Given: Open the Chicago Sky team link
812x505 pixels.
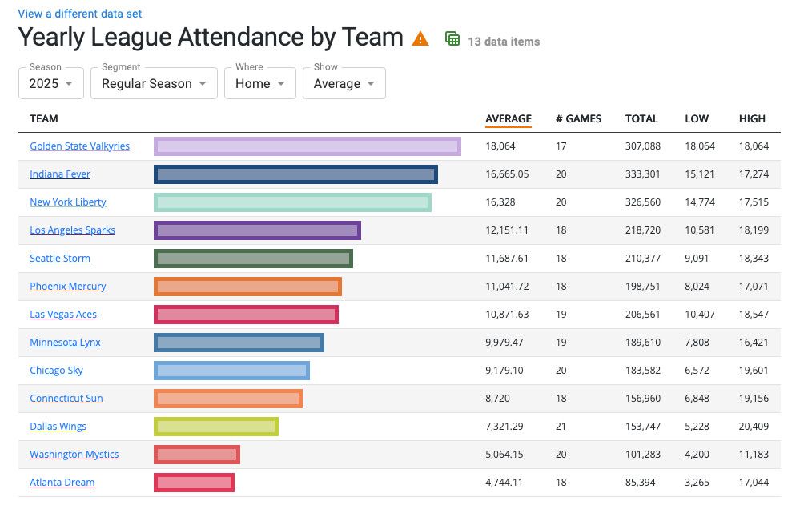Looking at the screenshot, I should click(x=56, y=371).
